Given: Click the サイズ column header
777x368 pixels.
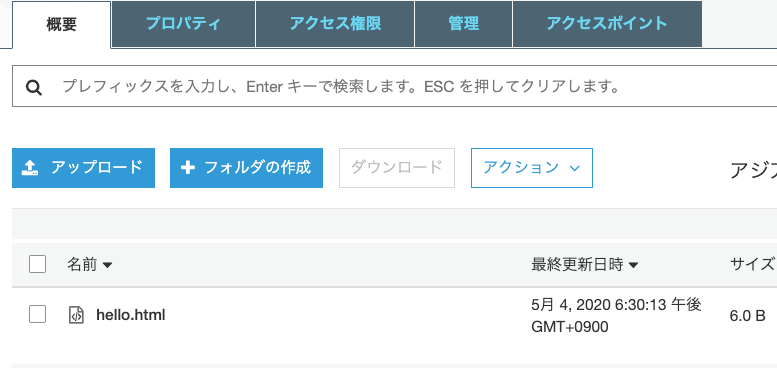Looking at the screenshot, I should click(x=752, y=264).
